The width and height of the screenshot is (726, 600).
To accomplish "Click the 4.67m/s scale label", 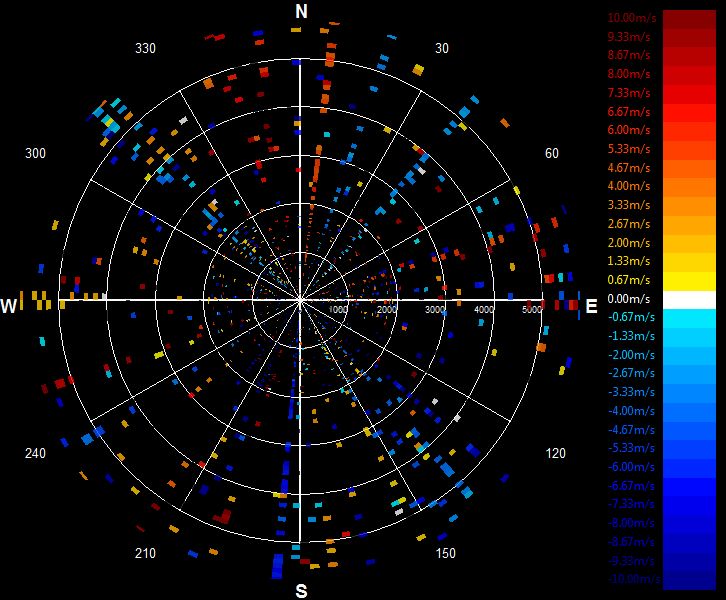I will click(629, 168).
